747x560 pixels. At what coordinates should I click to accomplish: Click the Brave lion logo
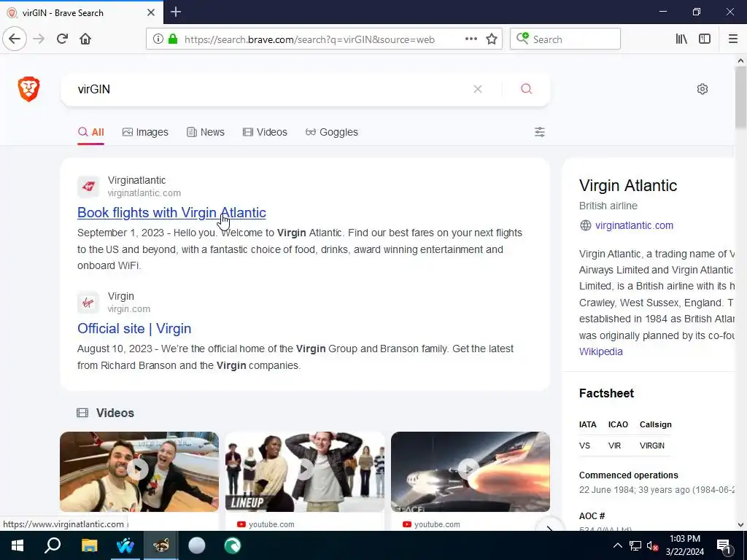(28, 89)
